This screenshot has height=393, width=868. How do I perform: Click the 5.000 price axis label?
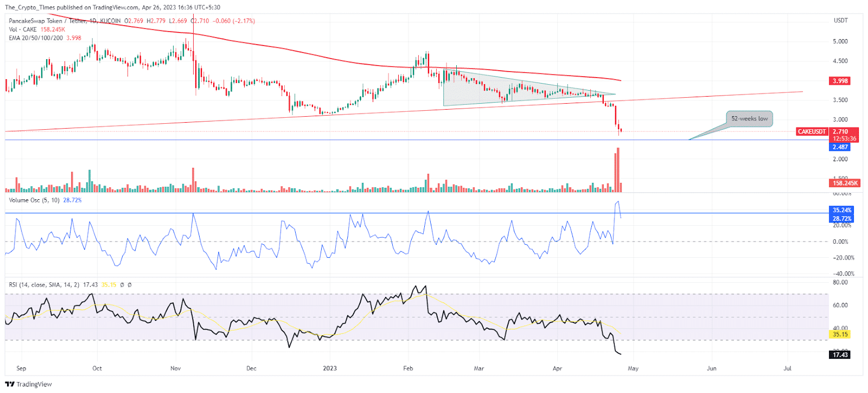(x=840, y=41)
